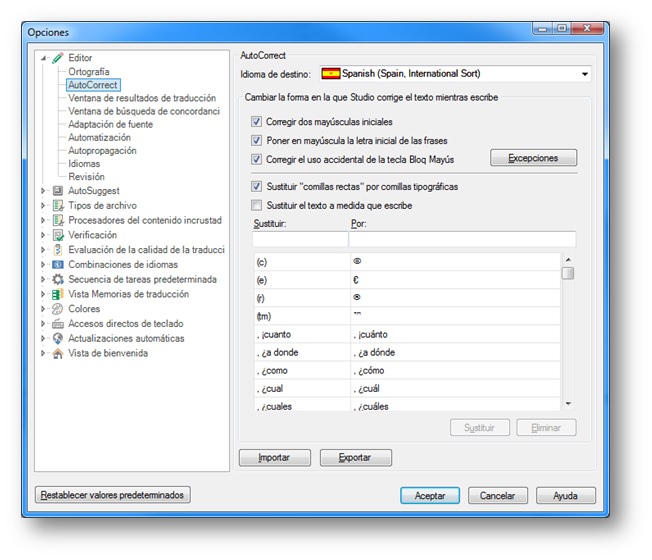652x560 pixels.
Task: Select Autopropagación in the tree
Action: pos(102,150)
